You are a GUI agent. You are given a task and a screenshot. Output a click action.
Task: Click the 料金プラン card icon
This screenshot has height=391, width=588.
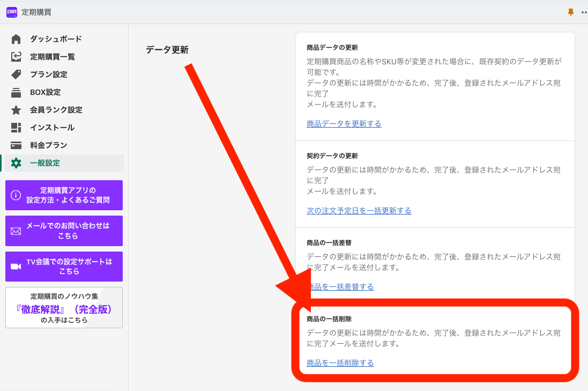point(16,145)
